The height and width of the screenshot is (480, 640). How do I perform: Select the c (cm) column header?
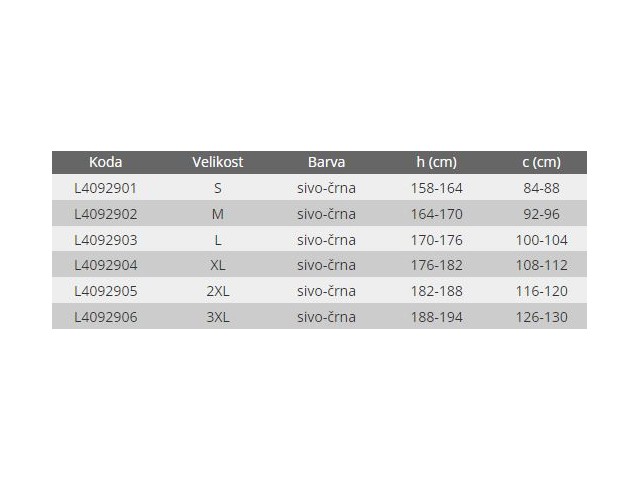542,162
